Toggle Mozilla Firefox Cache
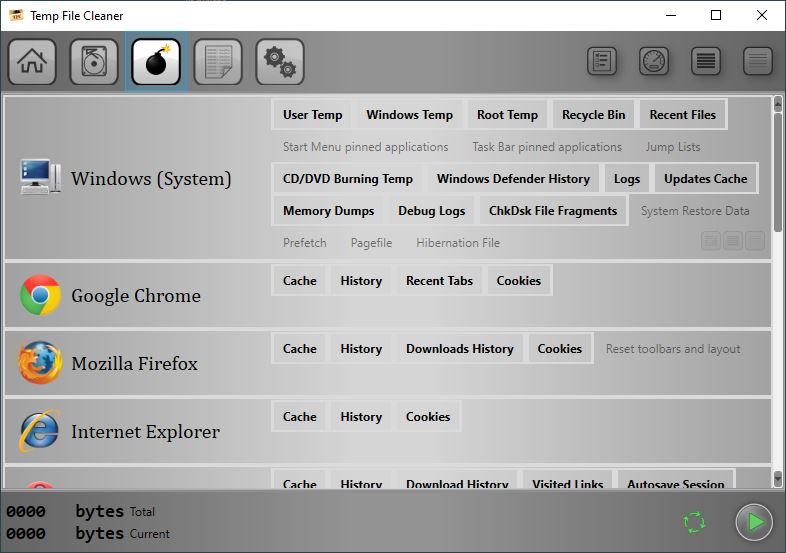 pos(299,349)
